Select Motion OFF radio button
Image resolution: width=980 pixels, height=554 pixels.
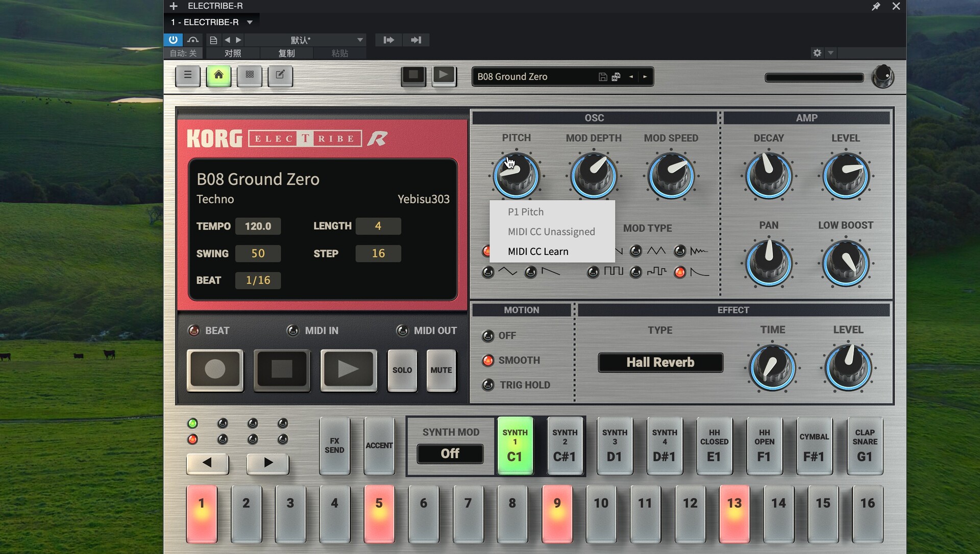488,336
